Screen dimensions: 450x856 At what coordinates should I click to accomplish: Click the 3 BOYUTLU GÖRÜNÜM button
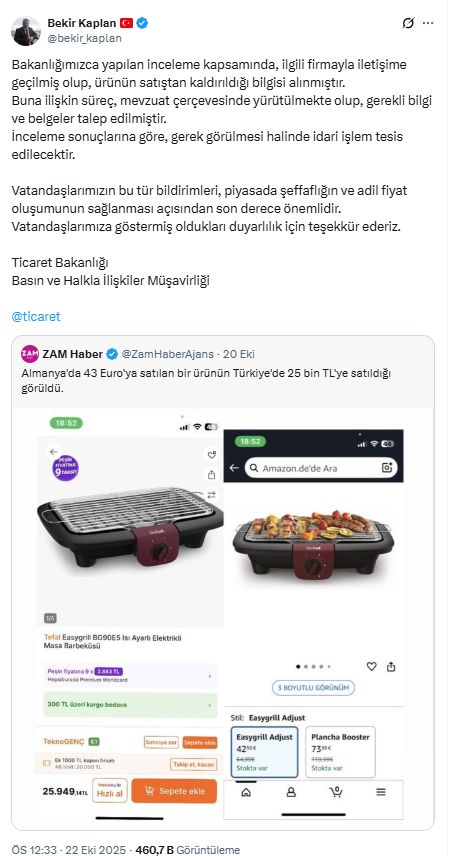click(x=313, y=687)
